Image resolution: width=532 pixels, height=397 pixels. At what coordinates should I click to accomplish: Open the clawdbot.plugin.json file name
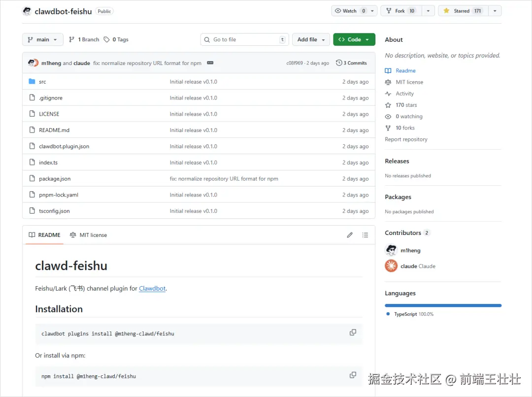[64, 146]
